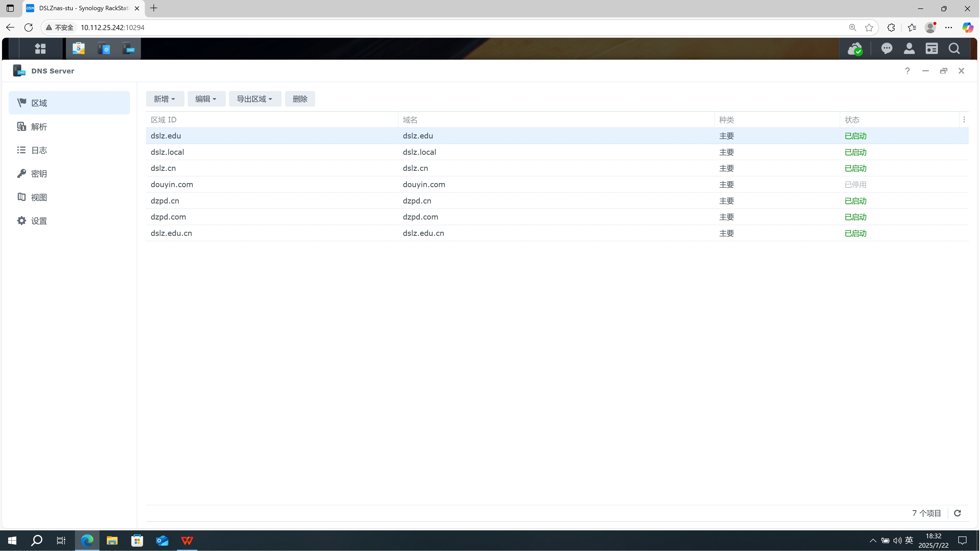This screenshot has height=551, width=980.
Task: Expand the 导出区域 dropdown
Action: (x=255, y=99)
